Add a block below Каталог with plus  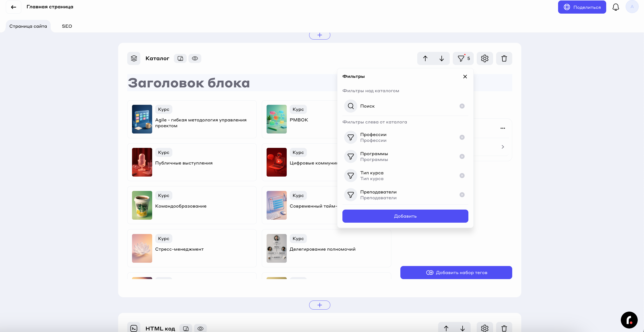coord(320,305)
